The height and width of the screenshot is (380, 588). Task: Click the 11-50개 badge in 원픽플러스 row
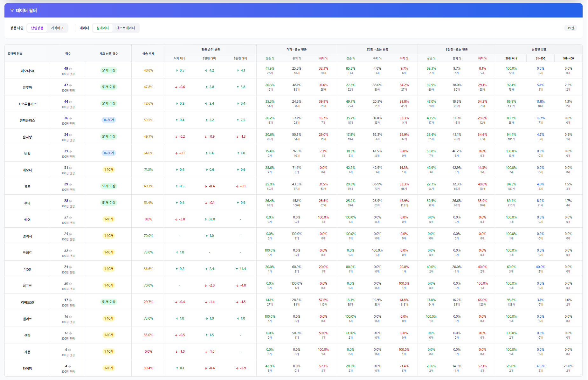point(109,120)
